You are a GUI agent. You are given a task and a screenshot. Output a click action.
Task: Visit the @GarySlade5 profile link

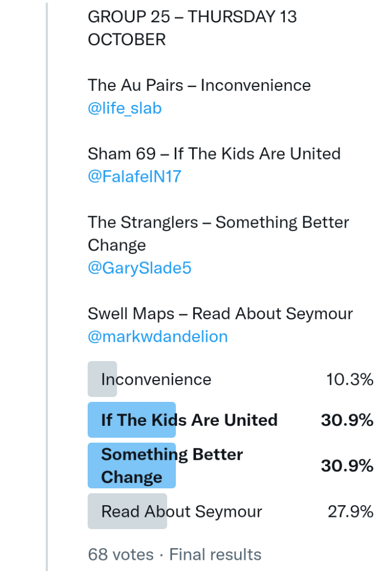click(x=140, y=268)
